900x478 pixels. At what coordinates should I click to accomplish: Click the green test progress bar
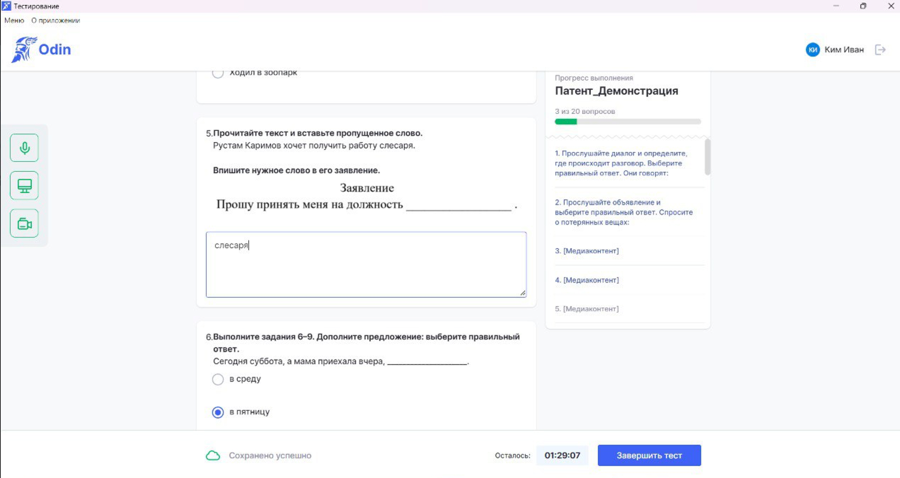[627, 122]
